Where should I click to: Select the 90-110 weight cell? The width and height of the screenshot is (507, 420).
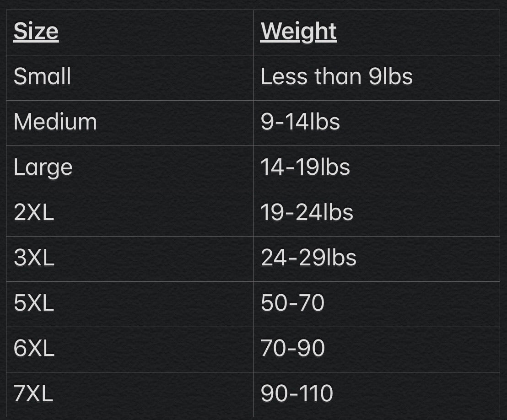[377, 394]
